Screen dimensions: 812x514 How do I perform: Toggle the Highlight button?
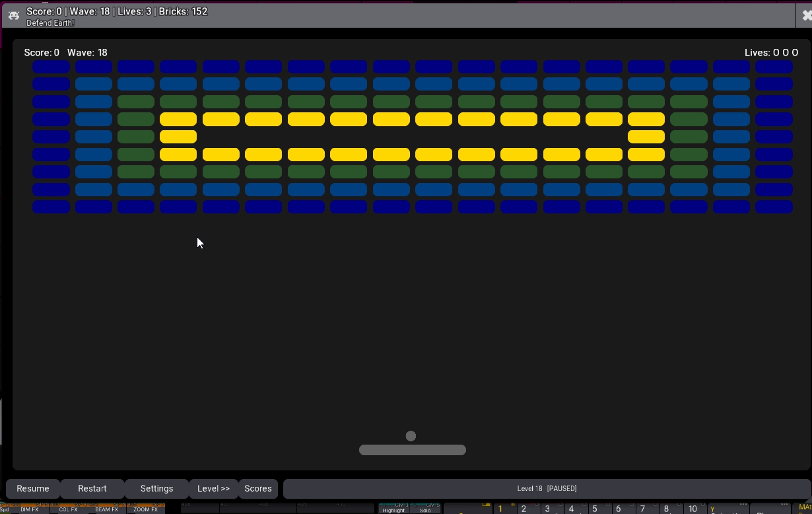pos(393,509)
